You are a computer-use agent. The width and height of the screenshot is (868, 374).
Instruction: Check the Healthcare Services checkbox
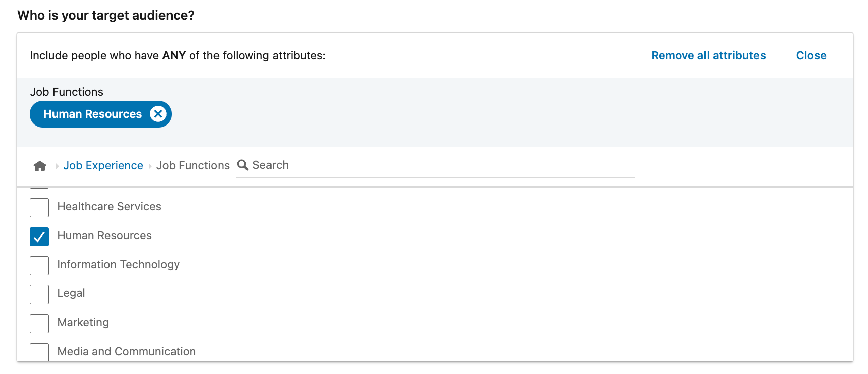tap(39, 207)
